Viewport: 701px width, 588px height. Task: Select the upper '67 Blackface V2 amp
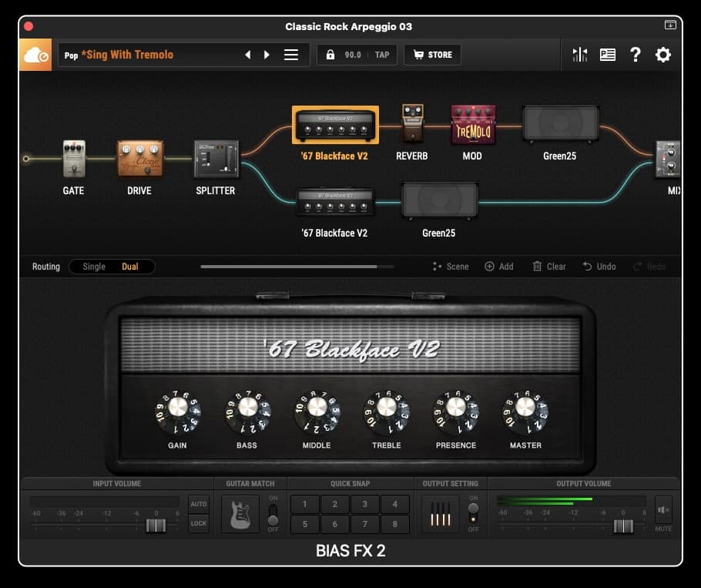click(335, 125)
